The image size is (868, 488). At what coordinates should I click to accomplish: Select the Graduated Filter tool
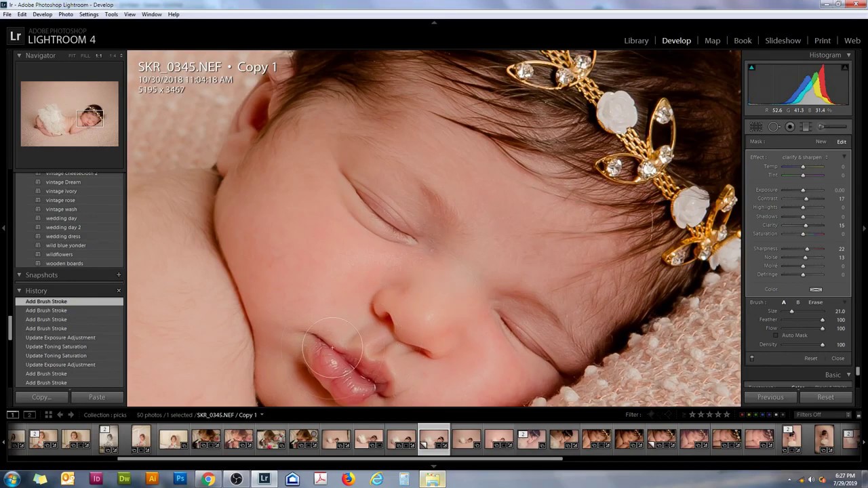tap(806, 127)
